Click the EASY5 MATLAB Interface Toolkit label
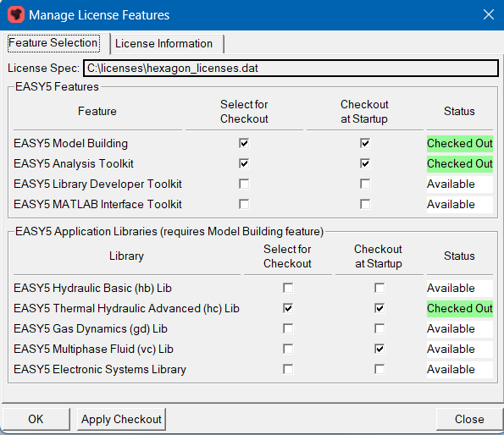 [97, 204]
